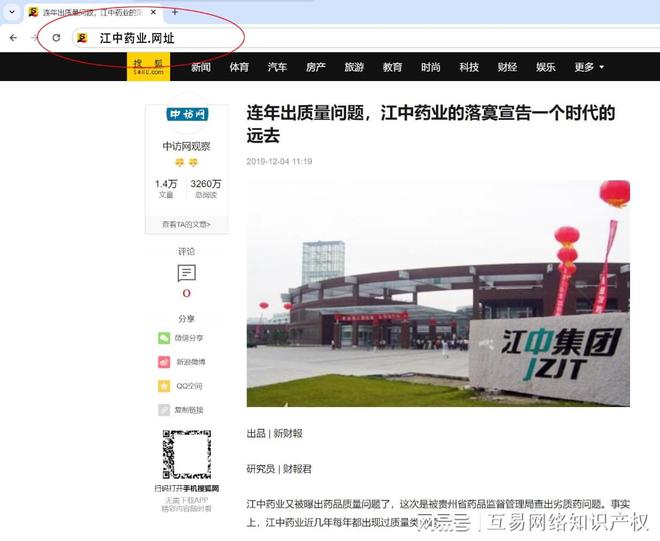Open author profile 中访网观察

(x=186, y=146)
